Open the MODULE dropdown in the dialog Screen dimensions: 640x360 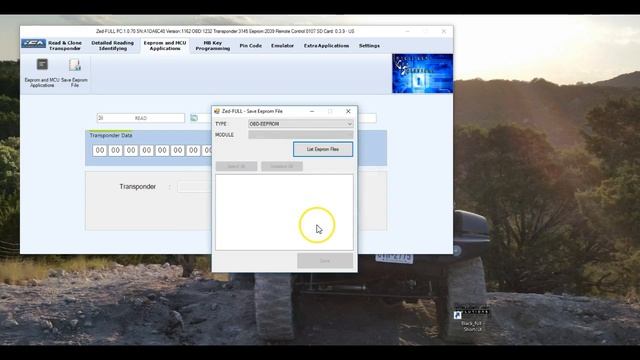300,135
